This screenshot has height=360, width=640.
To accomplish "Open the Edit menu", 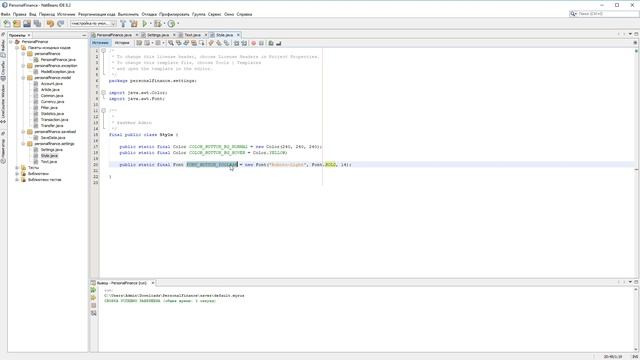I will tap(20, 14).
